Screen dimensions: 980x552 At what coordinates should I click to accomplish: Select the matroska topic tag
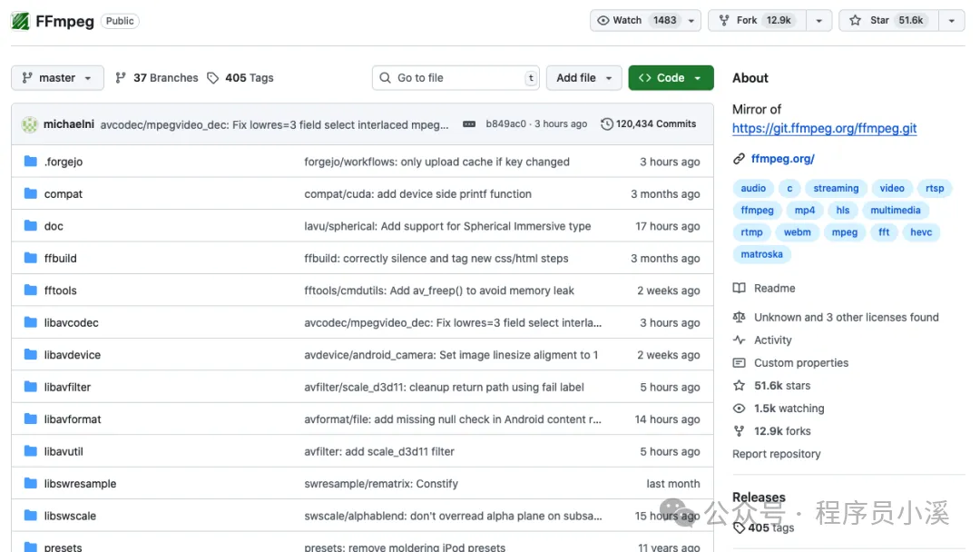[761, 254]
